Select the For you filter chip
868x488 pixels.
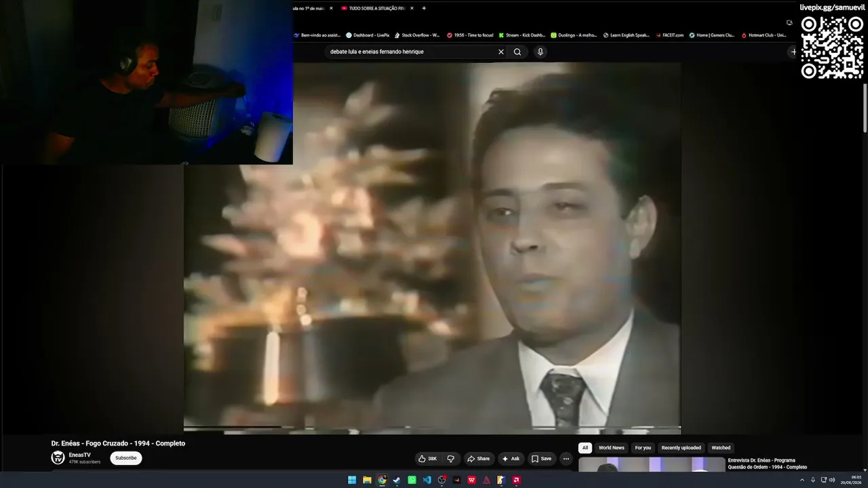[x=643, y=448]
